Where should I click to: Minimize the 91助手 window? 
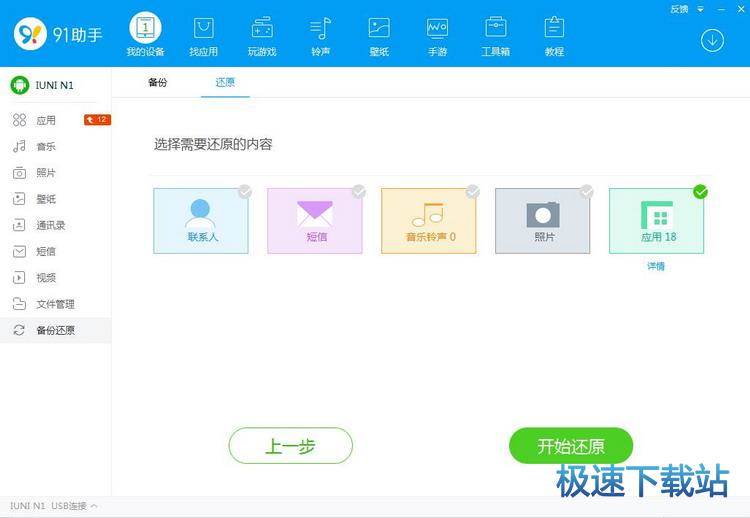coord(721,9)
